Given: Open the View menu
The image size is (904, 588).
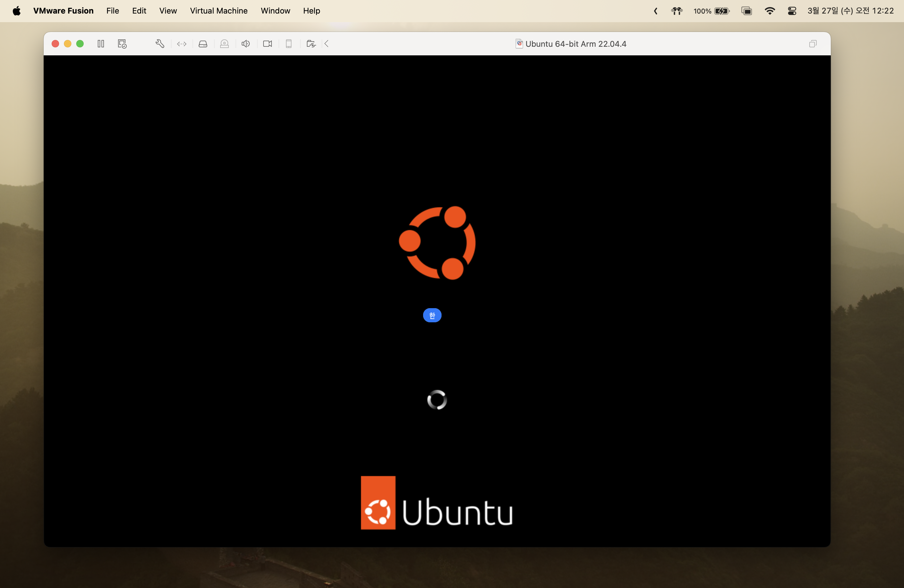Looking at the screenshot, I should click(168, 11).
